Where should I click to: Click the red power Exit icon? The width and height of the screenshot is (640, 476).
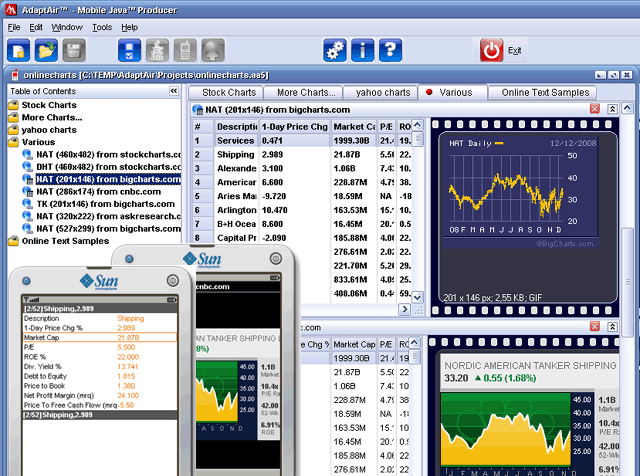click(491, 51)
